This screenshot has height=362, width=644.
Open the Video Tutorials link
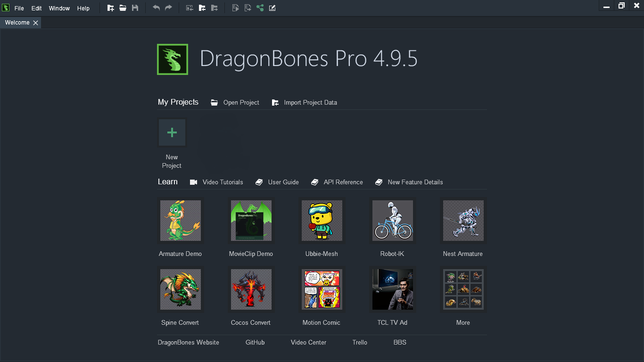coord(223,182)
